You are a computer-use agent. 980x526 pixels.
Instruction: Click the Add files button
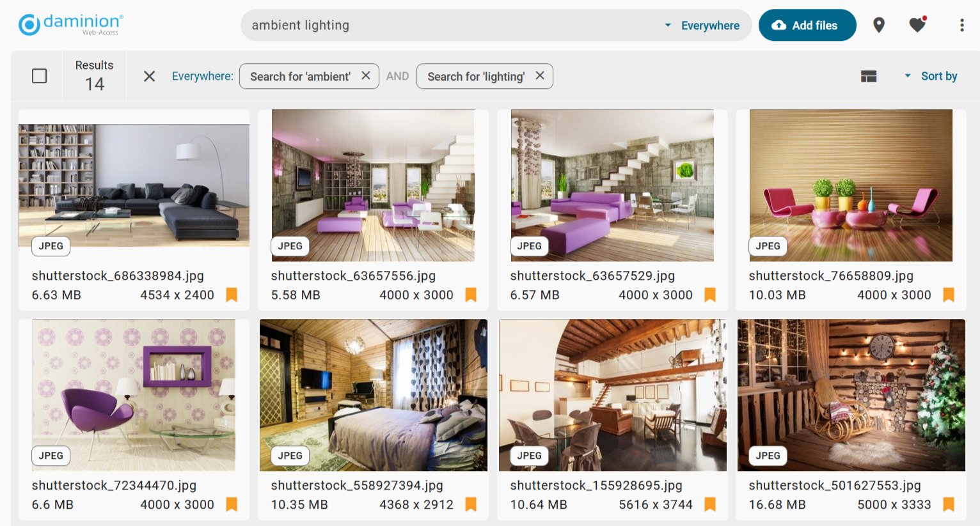pyautogui.click(x=807, y=25)
